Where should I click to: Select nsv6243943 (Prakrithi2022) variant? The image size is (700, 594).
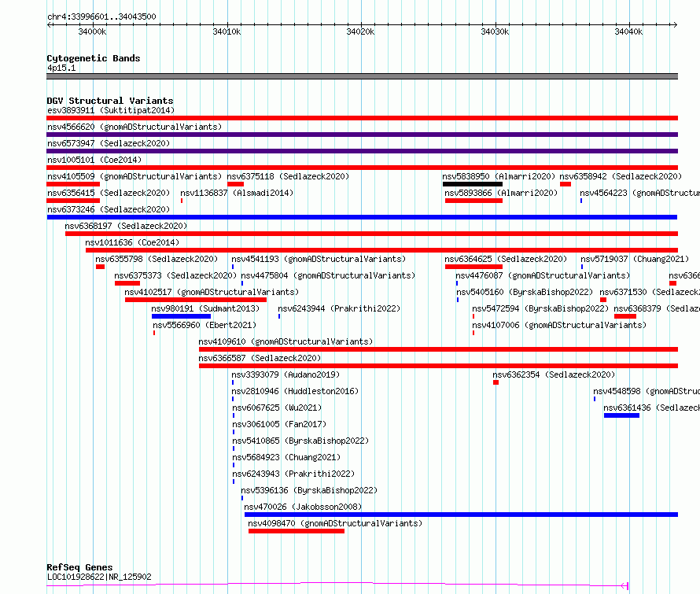tap(293, 474)
